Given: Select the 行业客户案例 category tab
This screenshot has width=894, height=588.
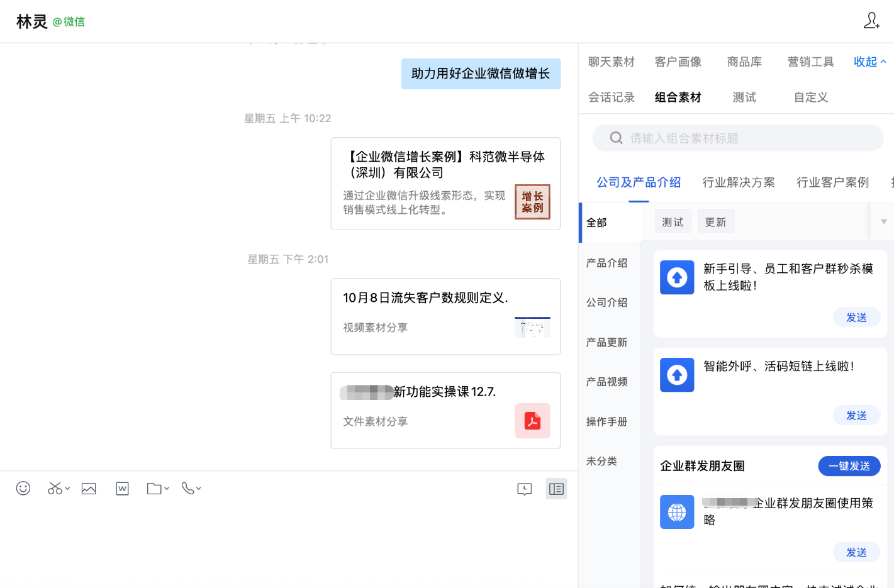Looking at the screenshot, I should pyautogui.click(x=833, y=182).
